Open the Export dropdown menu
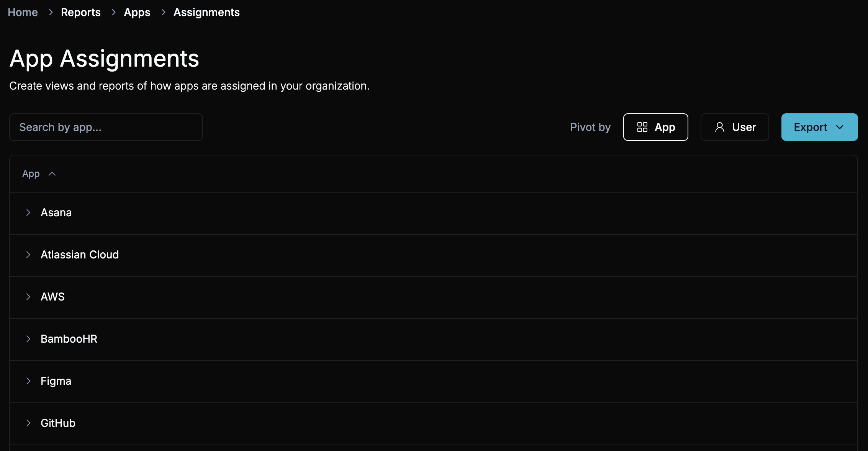Screen dimensions: 868x451 click(819, 127)
